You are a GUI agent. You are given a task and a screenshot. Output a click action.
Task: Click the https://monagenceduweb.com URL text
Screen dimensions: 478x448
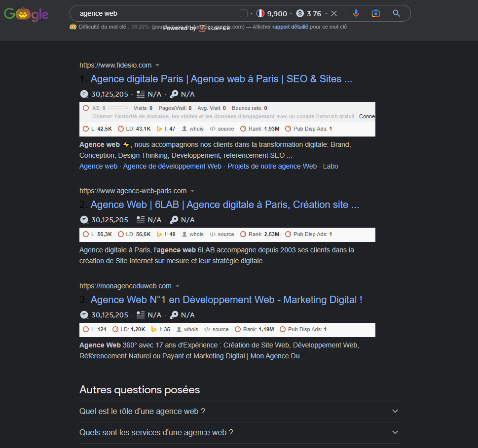click(x=126, y=286)
